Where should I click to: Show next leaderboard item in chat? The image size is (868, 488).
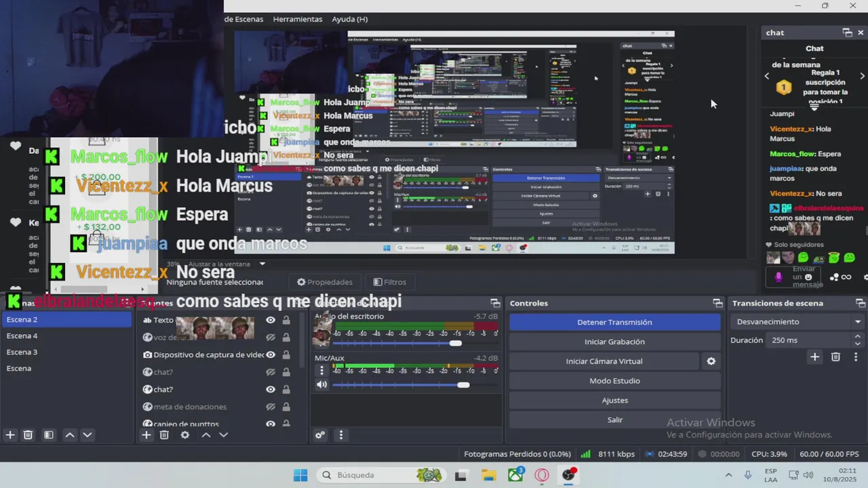pos(863,76)
